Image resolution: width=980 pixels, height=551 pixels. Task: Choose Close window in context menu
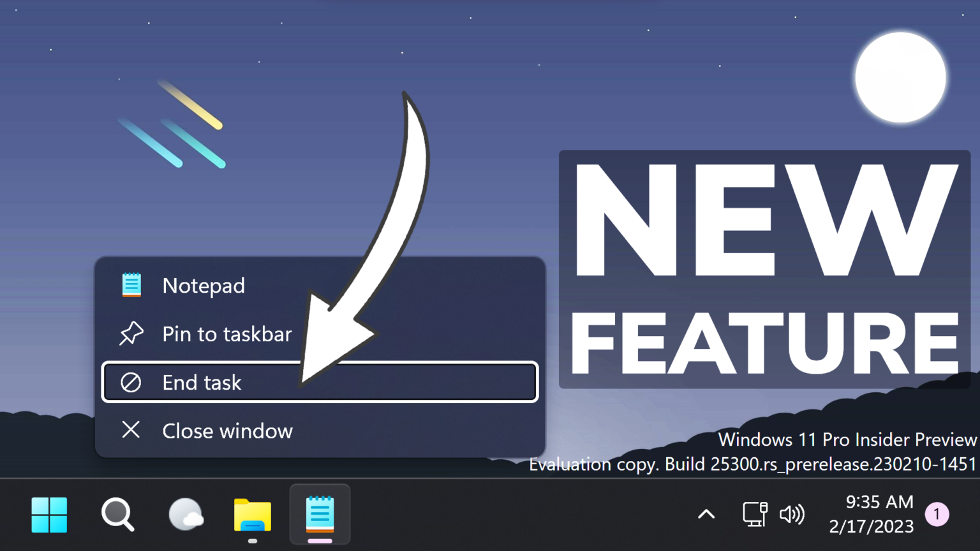click(320, 430)
